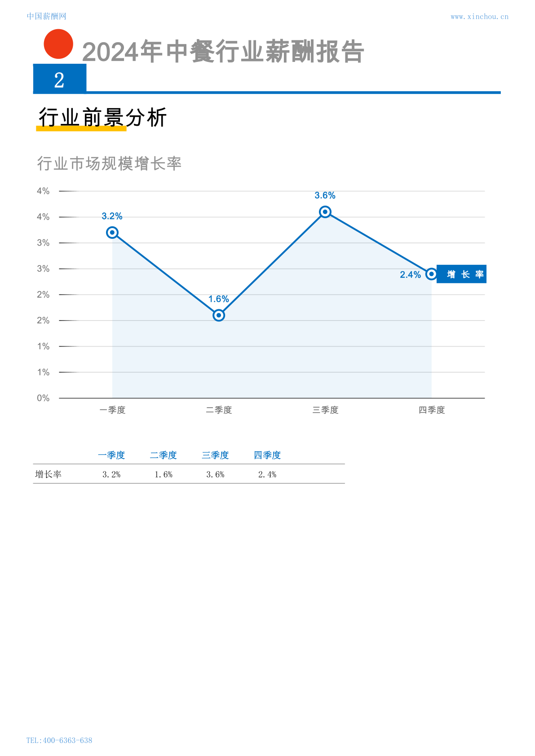
Task: Click the 1.6% table cell
Action: pos(164,475)
